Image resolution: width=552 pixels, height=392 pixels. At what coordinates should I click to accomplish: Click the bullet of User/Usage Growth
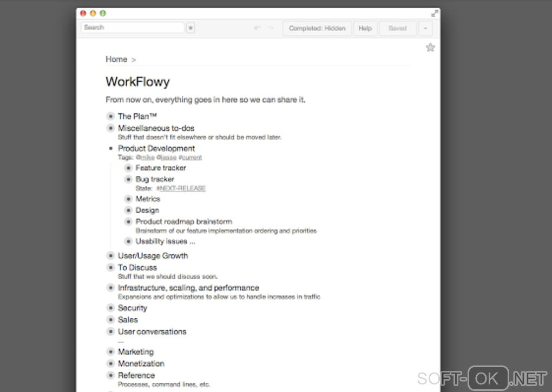110,256
